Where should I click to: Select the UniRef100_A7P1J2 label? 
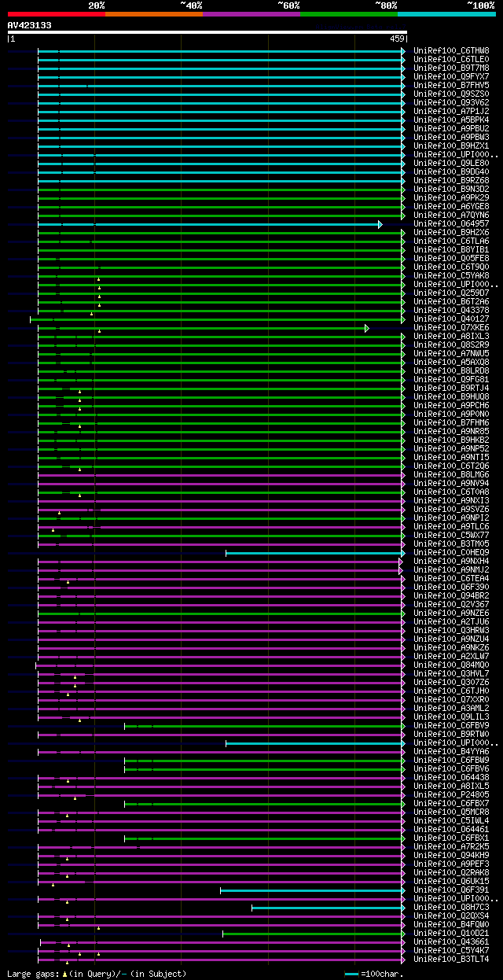click(x=451, y=111)
